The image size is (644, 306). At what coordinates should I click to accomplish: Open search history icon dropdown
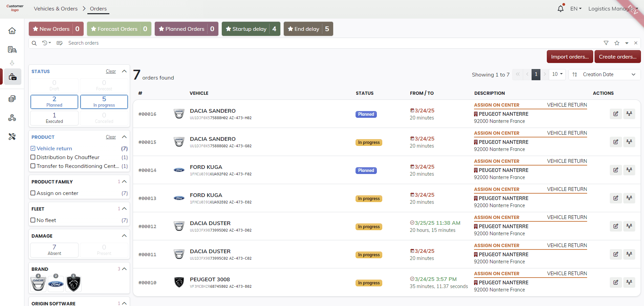tap(46, 43)
